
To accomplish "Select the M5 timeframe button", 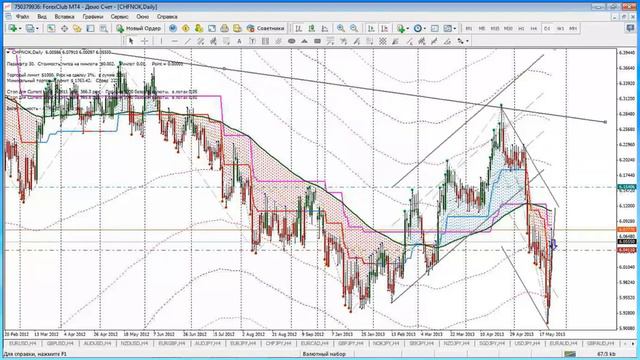I will (482, 28).
